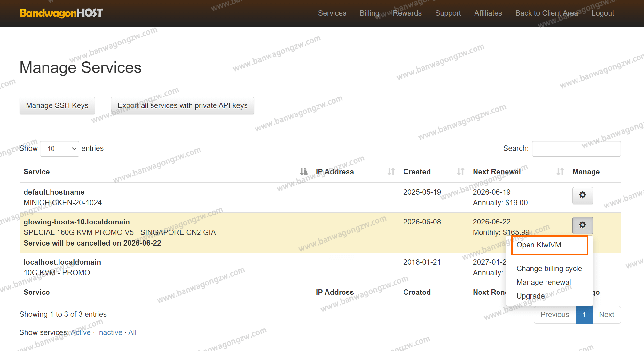The image size is (644, 351).
Task: Open Services in the top navigation
Action: (332, 13)
